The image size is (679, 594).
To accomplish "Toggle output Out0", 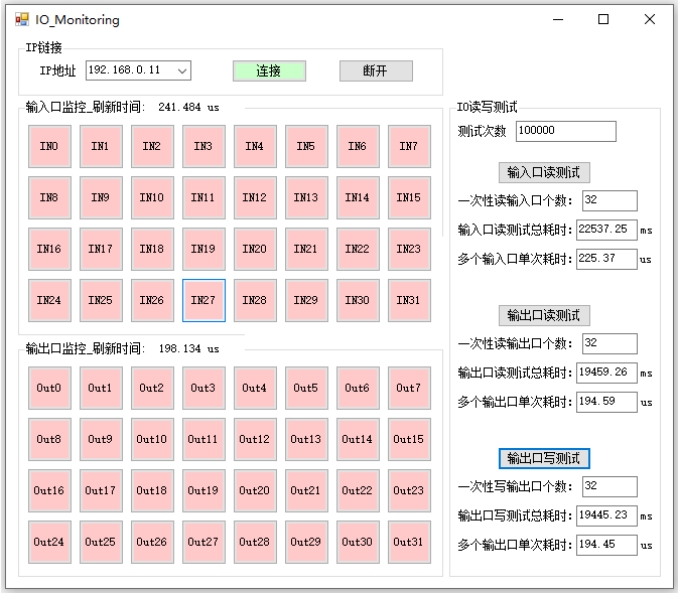I will click(49, 388).
